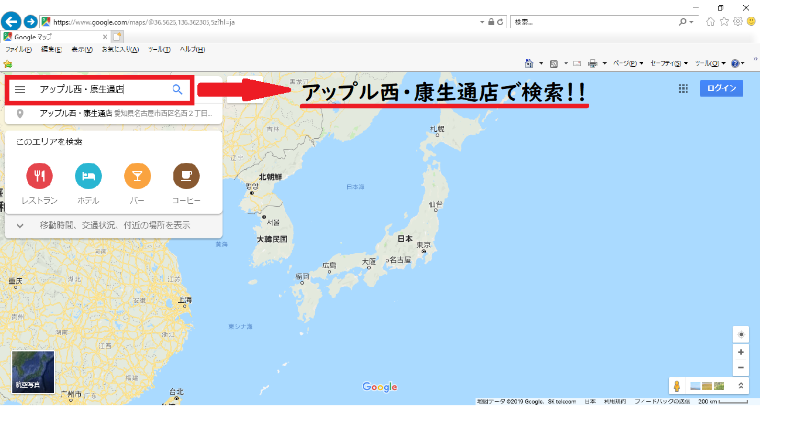Image resolution: width=800 pixels, height=426 pixels.
Task: Expand the imagery strip with double chevron
Action: [x=740, y=386]
